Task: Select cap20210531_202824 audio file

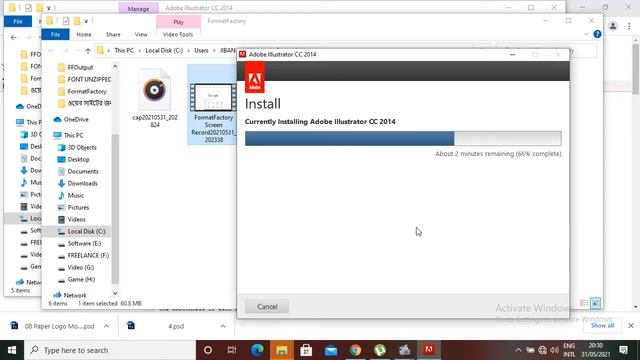Action: (x=155, y=98)
